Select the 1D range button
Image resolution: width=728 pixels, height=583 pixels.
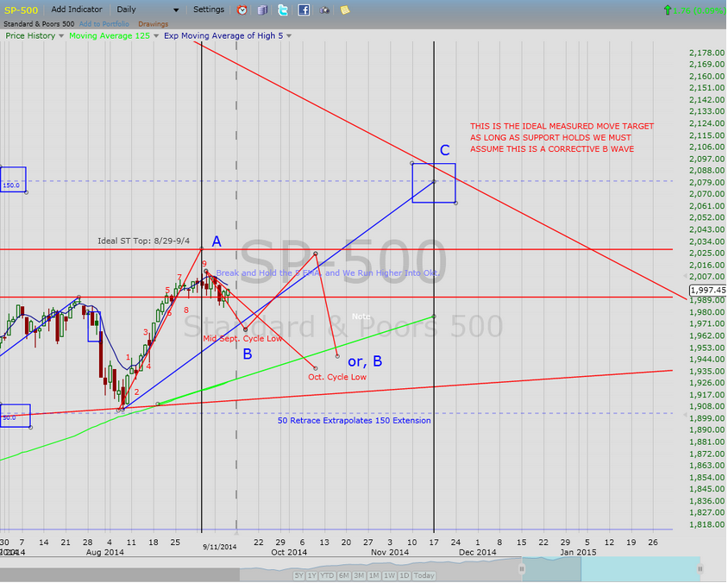point(405,575)
